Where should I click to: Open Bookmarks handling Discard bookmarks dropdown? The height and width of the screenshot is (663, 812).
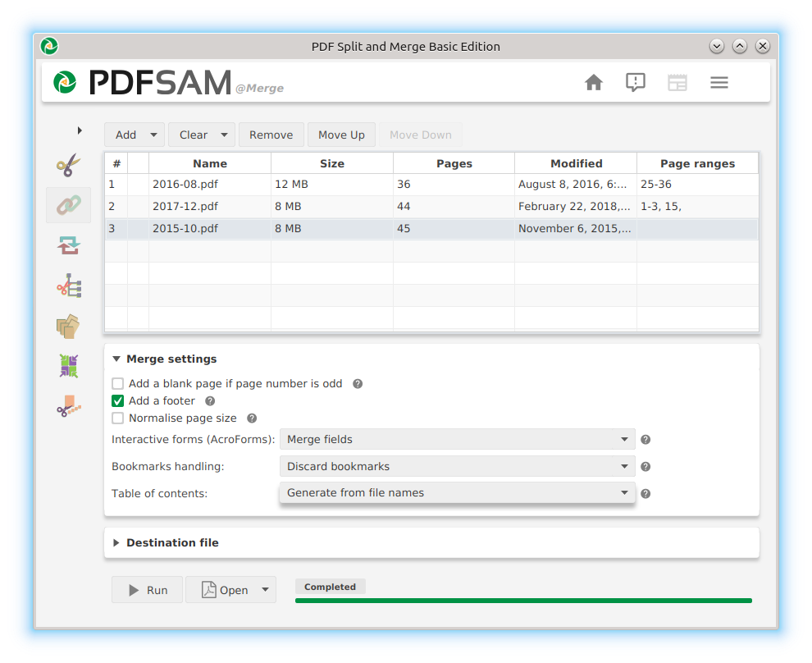tap(458, 466)
